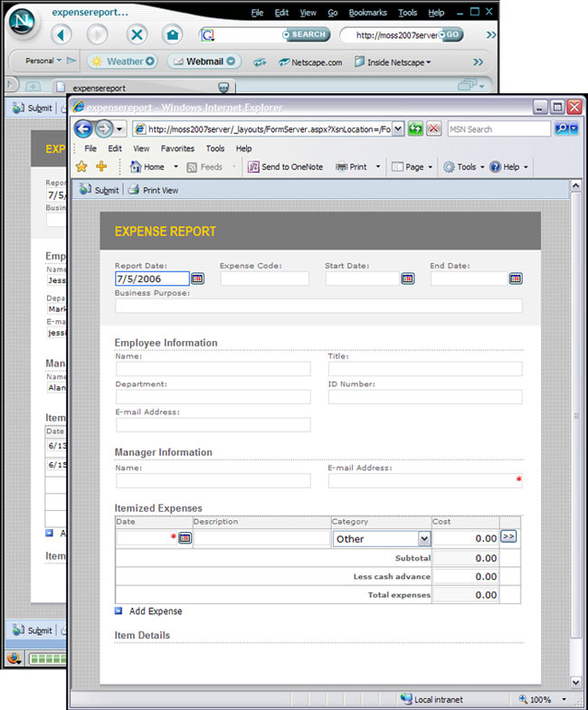The width and height of the screenshot is (588, 710).
Task: Click the Less cash advance value field
Action: tap(465, 576)
